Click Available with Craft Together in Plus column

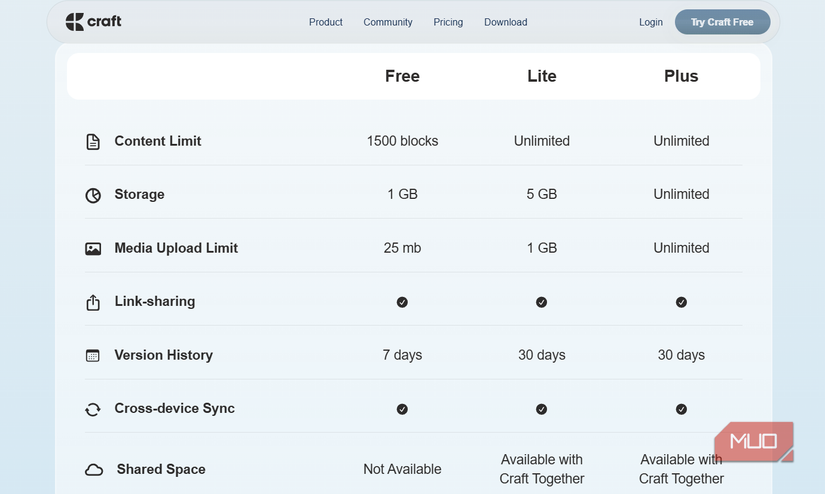(x=681, y=469)
